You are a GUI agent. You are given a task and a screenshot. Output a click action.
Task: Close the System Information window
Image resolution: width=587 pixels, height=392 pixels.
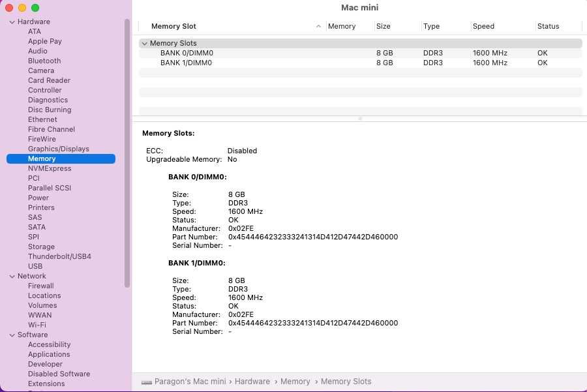click(x=9, y=8)
